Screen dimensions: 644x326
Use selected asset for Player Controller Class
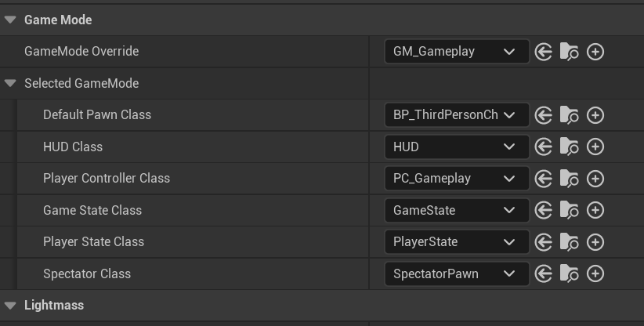544,179
